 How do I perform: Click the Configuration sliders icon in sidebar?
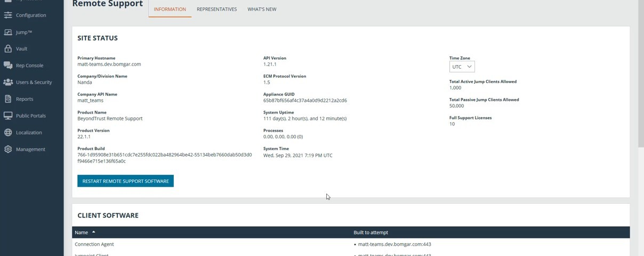(8, 15)
